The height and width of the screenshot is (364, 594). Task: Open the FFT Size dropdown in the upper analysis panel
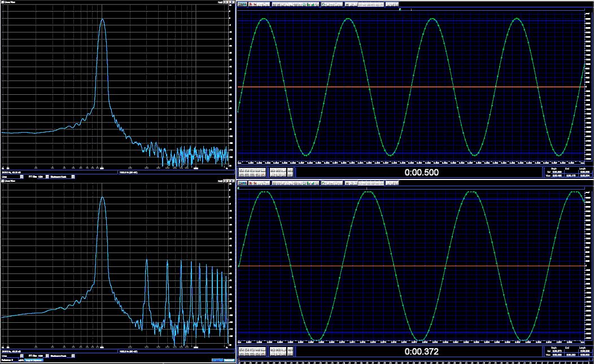(47, 177)
